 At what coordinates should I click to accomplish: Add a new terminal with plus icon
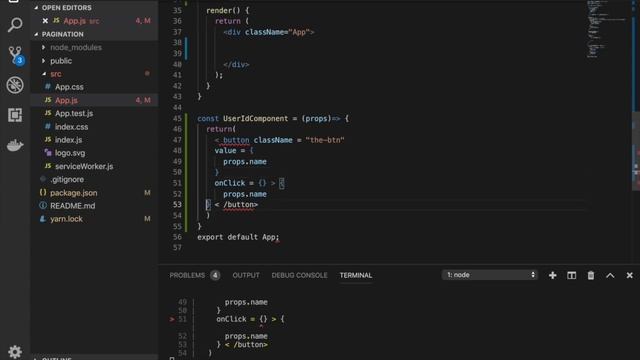[553, 276]
